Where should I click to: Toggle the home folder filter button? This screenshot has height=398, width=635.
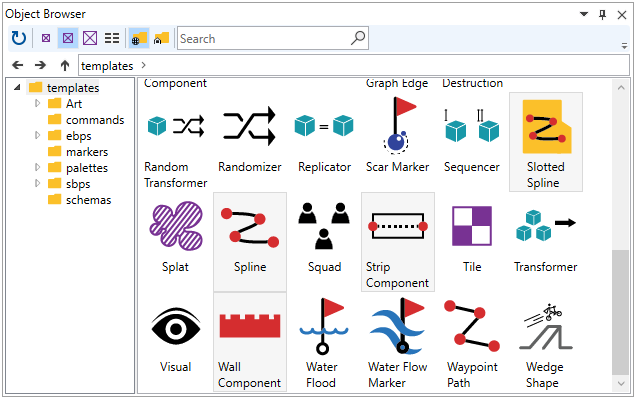coord(161,38)
